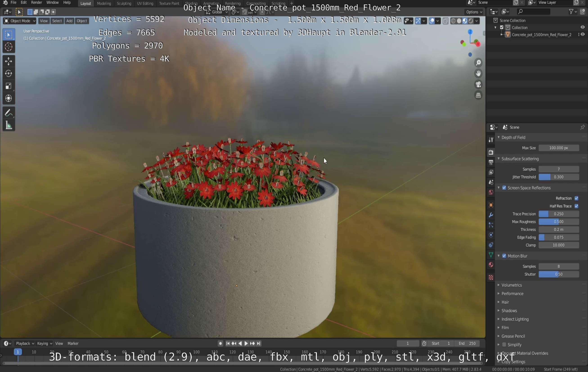Toggle X-ray view button
Screen dimensions: 588x372
[x=445, y=21]
